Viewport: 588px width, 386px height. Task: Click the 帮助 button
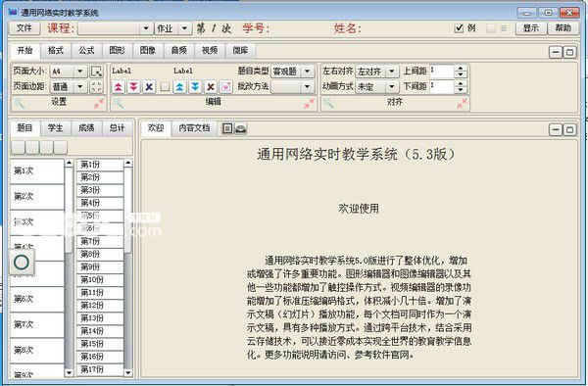point(563,28)
